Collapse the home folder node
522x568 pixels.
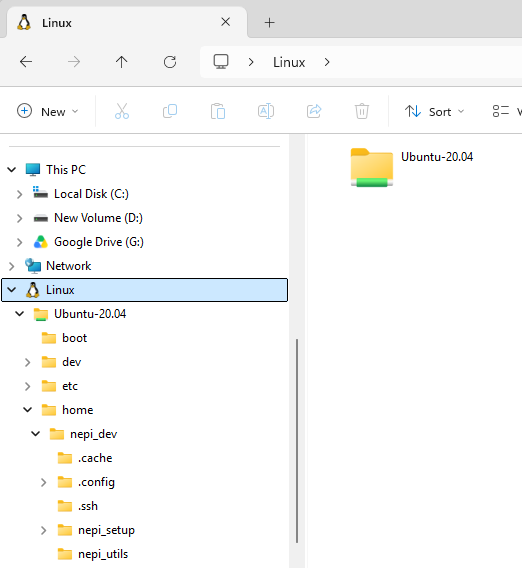[x=28, y=410]
